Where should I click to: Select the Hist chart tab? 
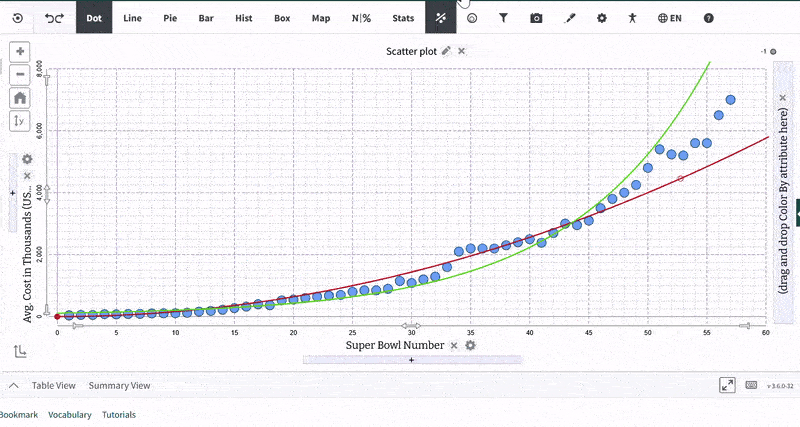(x=243, y=18)
